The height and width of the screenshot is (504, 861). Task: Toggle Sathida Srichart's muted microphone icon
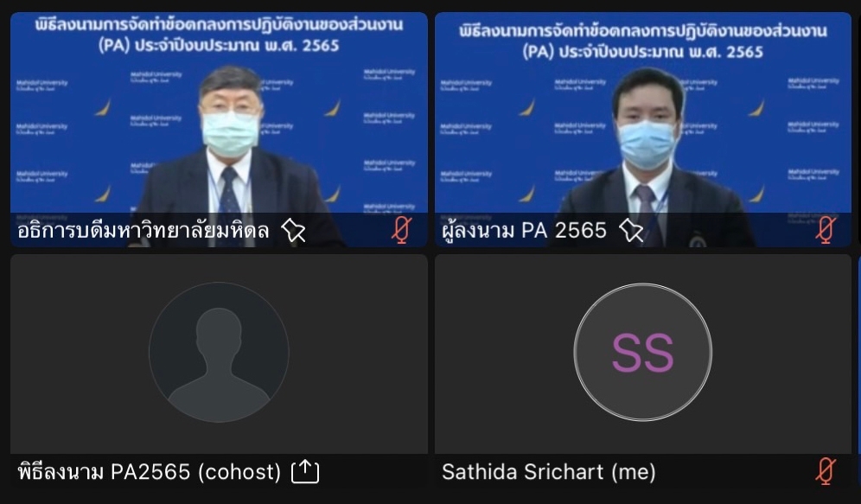826,471
